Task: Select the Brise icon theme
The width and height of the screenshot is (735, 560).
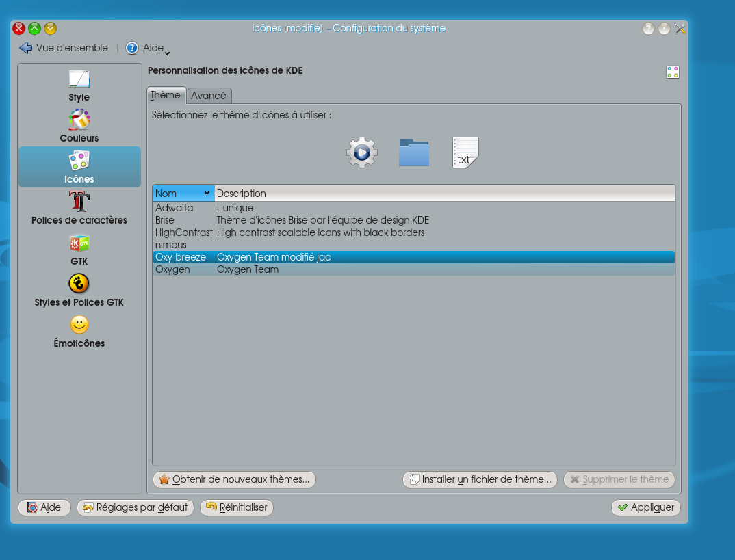Action: point(413,220)
